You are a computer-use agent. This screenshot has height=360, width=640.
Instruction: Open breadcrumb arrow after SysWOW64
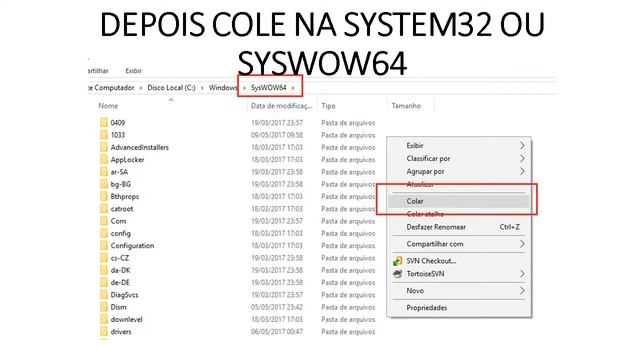(293, 88)
